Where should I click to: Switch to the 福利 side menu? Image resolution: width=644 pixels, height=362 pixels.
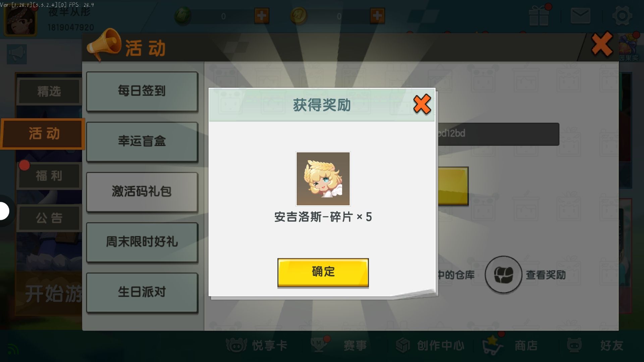point(49,176)
